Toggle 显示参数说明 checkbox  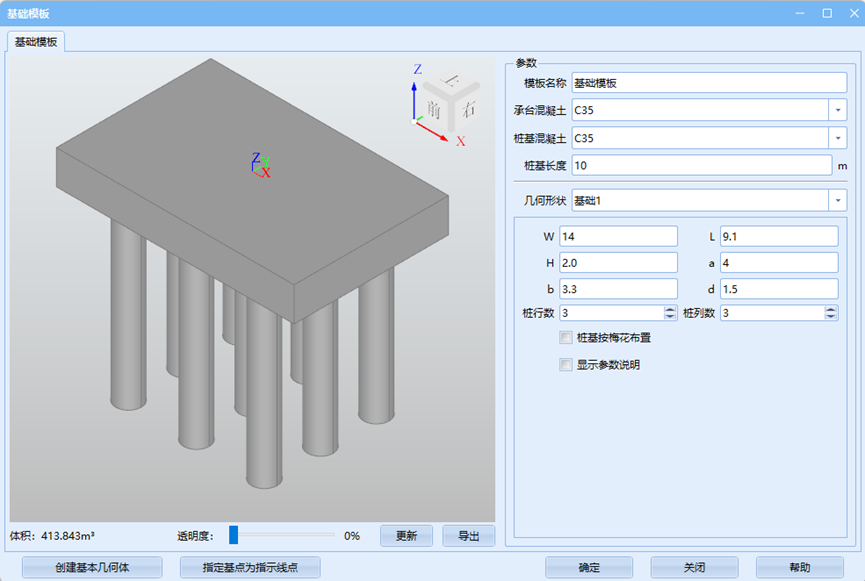(566, 365)
